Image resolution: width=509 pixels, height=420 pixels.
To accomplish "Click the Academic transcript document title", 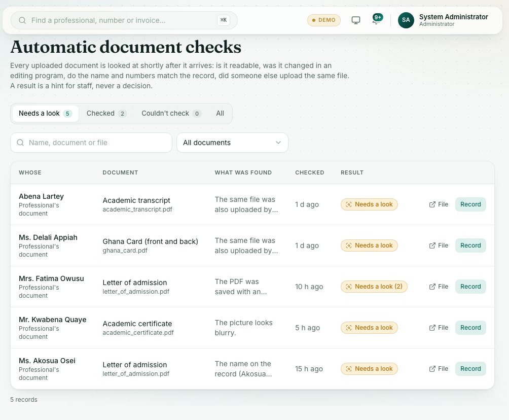I will pos(136,200).
